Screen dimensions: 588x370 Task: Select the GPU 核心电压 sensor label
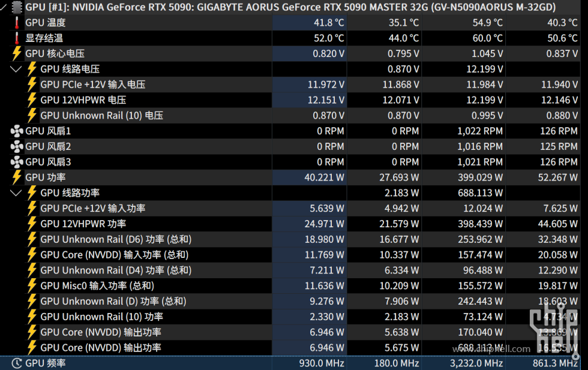pos(55,53)
